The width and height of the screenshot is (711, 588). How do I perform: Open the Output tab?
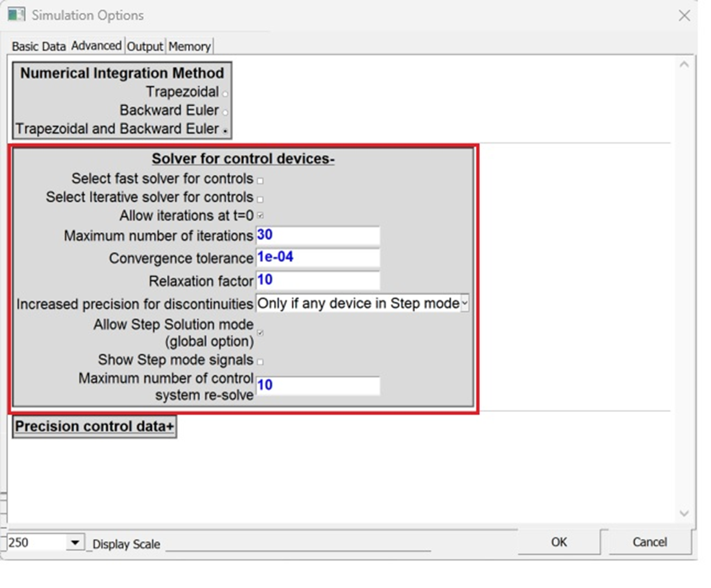point(145,47)
